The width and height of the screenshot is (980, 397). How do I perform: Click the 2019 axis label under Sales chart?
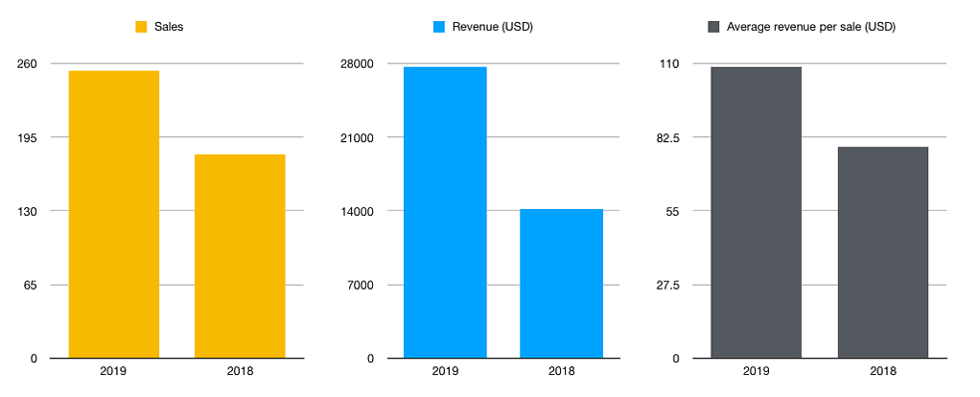pos(114,371)
